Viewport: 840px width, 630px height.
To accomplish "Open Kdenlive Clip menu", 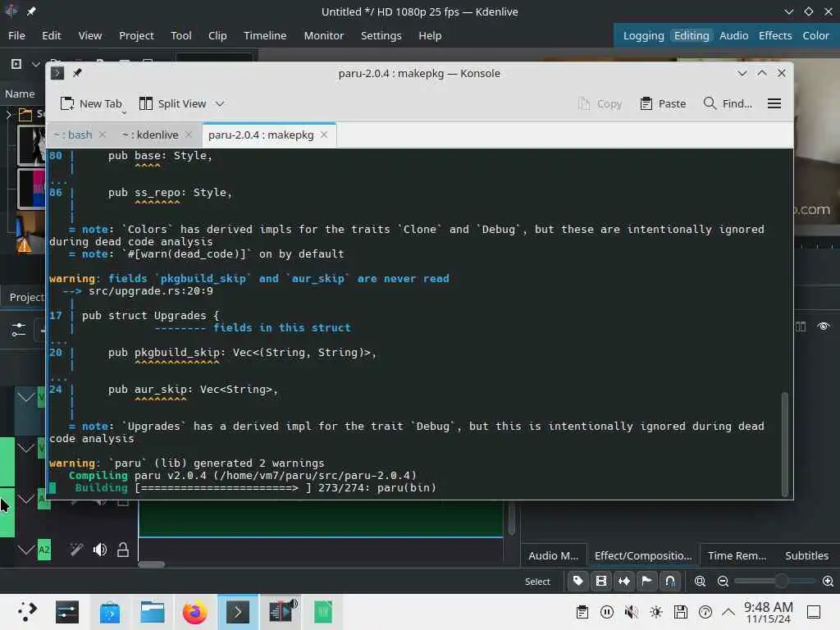I will tap(217, 35).
